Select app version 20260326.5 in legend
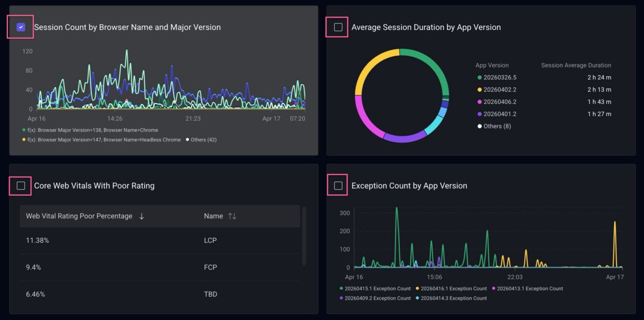644x320 pixels. [499, 78]
